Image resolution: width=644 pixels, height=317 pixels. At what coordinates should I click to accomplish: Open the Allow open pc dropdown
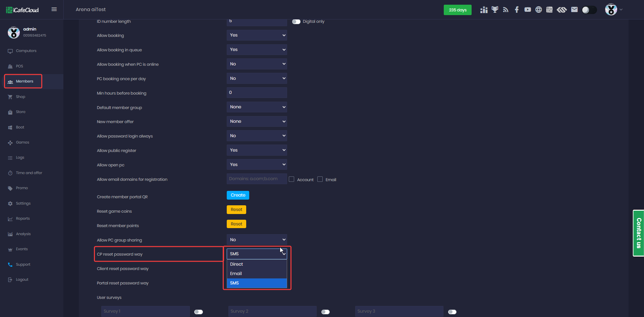(257, 165)
